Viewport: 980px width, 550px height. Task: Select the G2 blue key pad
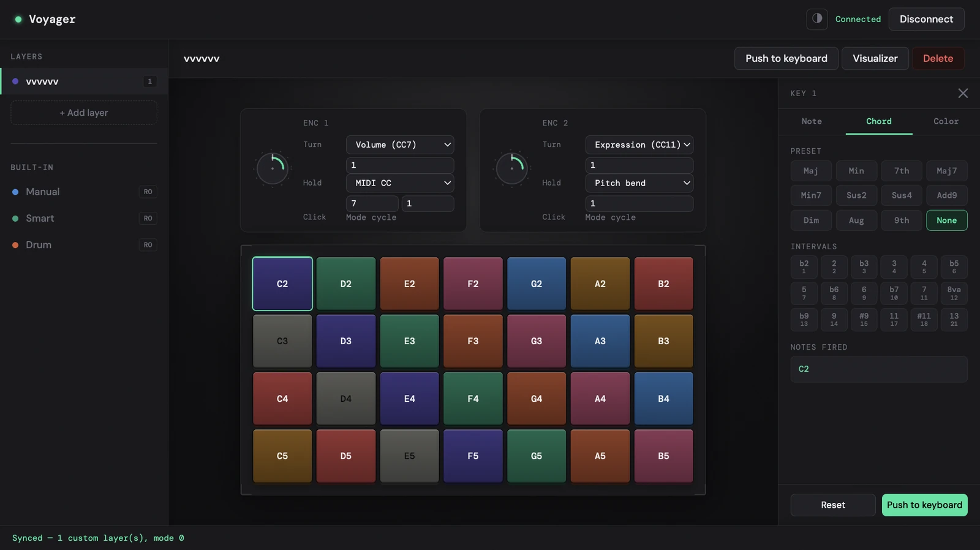537,284
